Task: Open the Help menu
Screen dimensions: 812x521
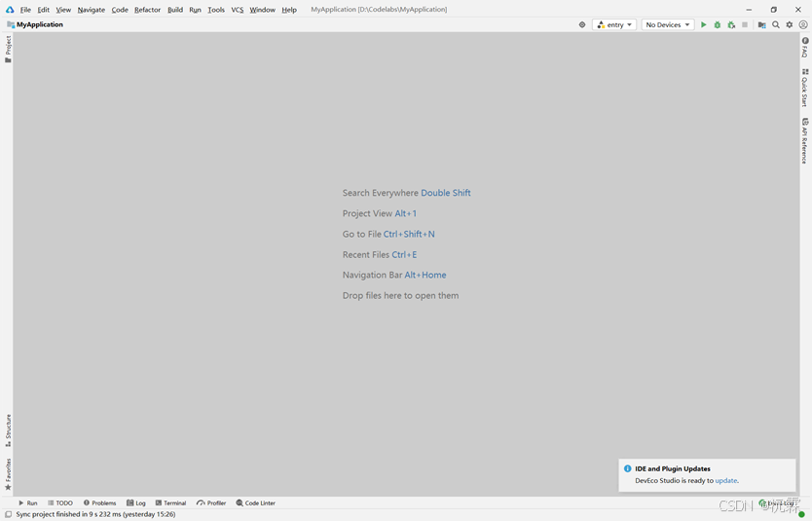Action: click(x=289, y=10)
